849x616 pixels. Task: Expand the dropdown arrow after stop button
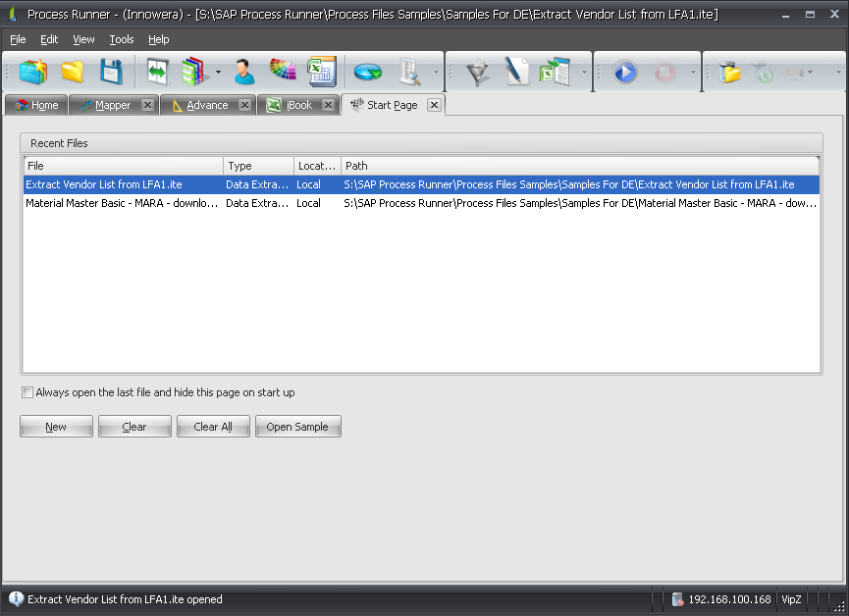[x=693, y=73]
